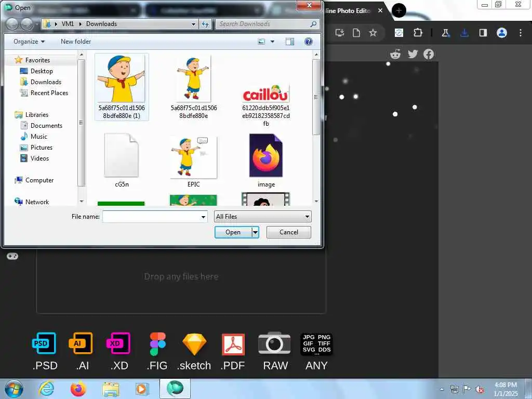
Task: Open Windows Media Player from the taskbar
Action: [142, 389]
